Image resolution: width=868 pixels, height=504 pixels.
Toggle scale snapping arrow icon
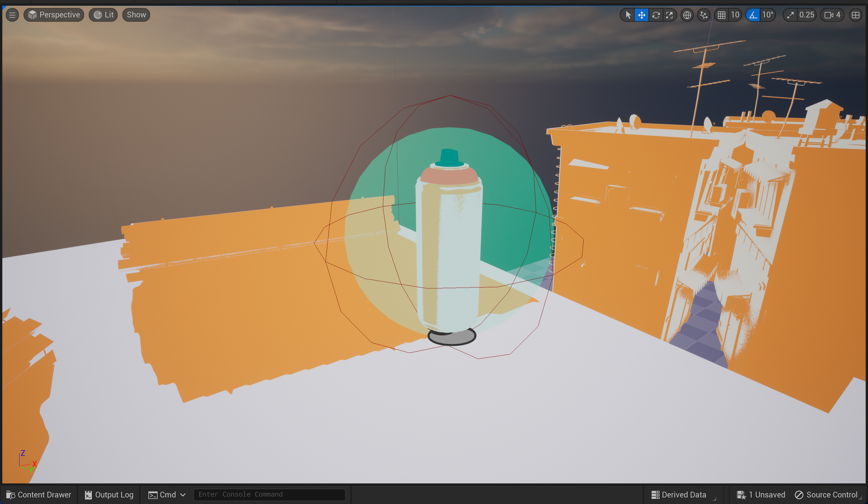790,15
